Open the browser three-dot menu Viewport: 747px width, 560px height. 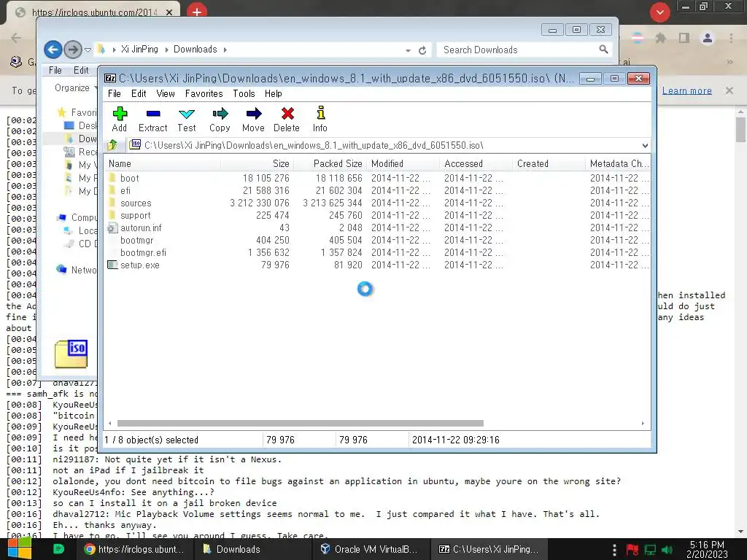point(731,38)
